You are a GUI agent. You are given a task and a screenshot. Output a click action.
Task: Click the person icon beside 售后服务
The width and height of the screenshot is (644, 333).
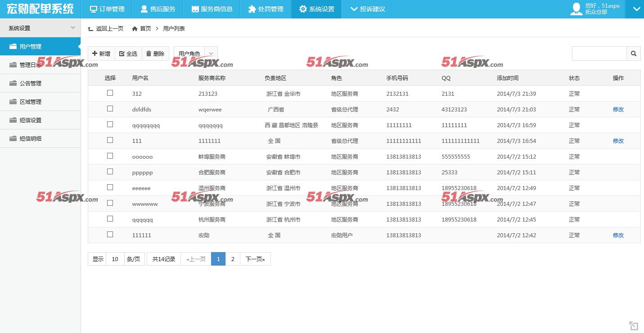[x=144, y=9]
